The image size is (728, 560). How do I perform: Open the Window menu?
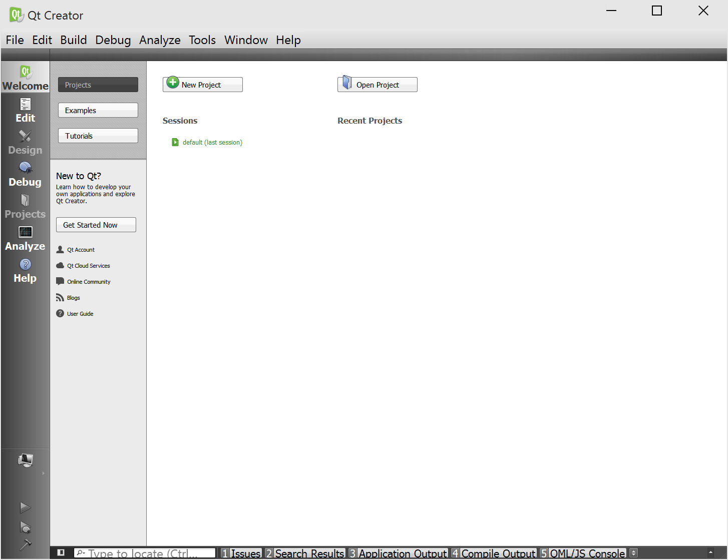[246, 40]
